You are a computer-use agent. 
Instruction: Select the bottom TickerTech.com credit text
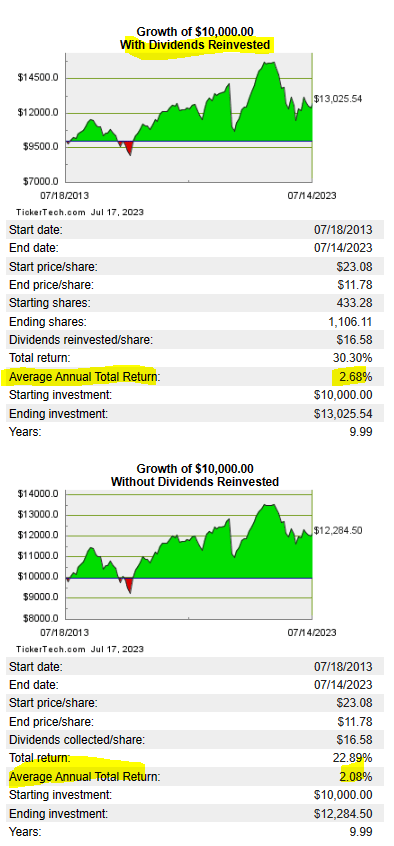(80, 649)
